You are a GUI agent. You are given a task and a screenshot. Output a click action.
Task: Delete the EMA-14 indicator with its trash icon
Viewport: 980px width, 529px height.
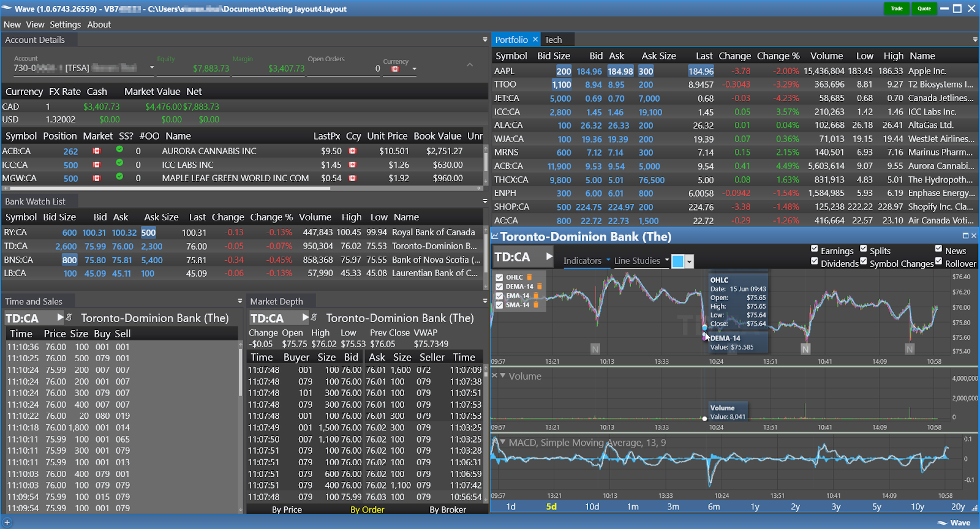pos(536,296)
